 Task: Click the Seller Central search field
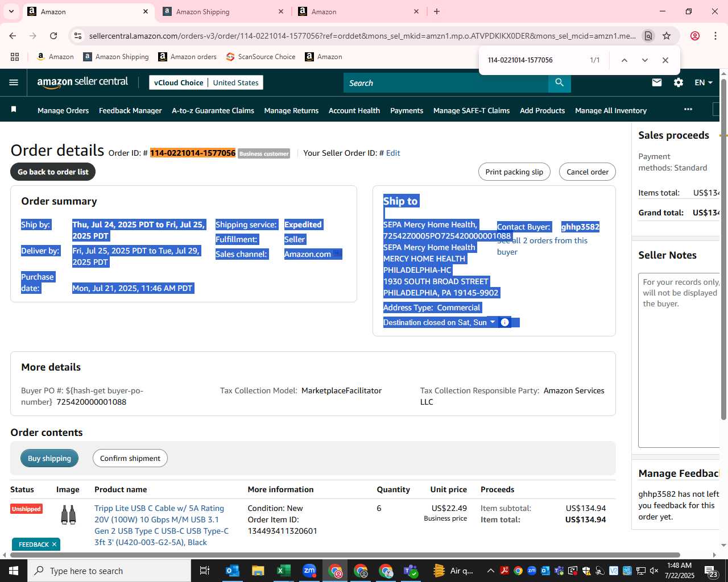pos(446,82)
